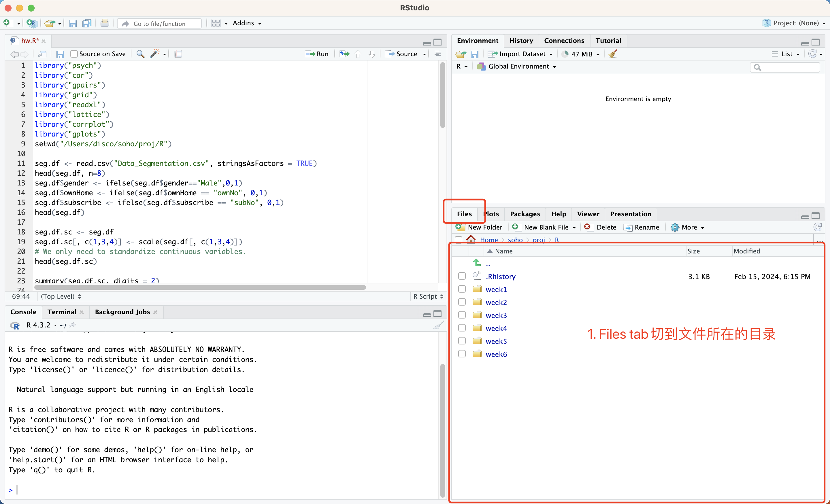The width and height of the screenshot is (830, 504).
Task: Click the Run button in editor toolbar
Action: (317, 54)
